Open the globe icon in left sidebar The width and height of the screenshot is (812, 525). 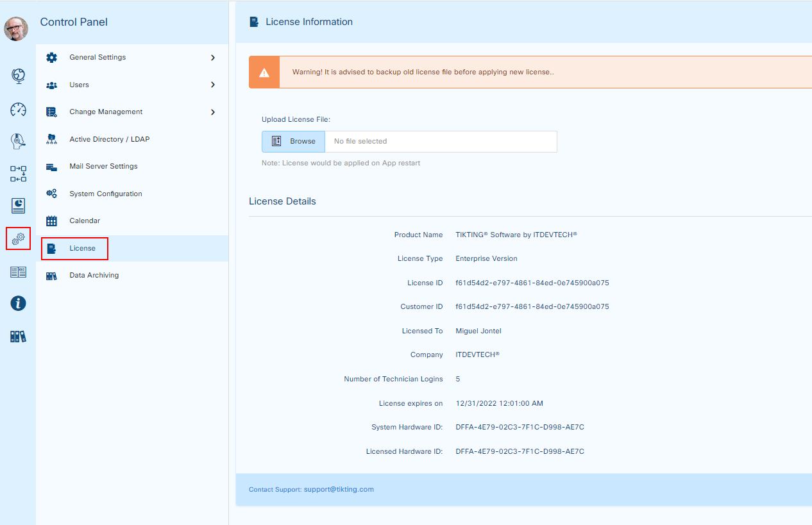tap(18, 76)
